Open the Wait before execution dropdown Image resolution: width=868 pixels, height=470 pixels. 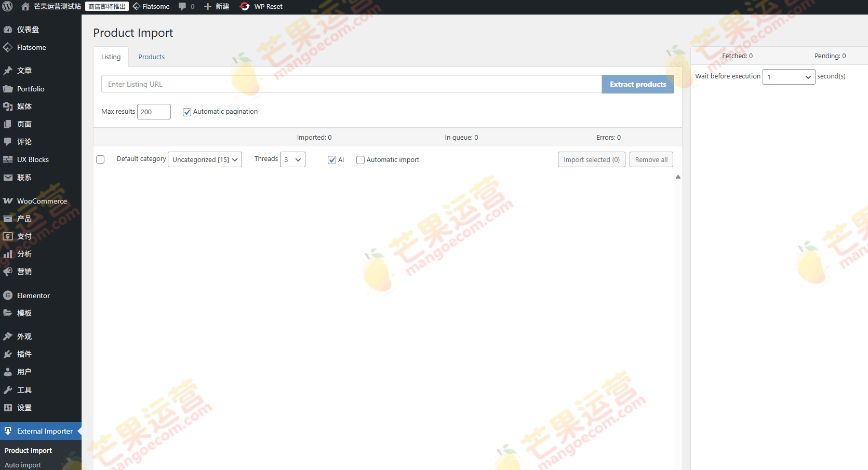tap(789, 76)
